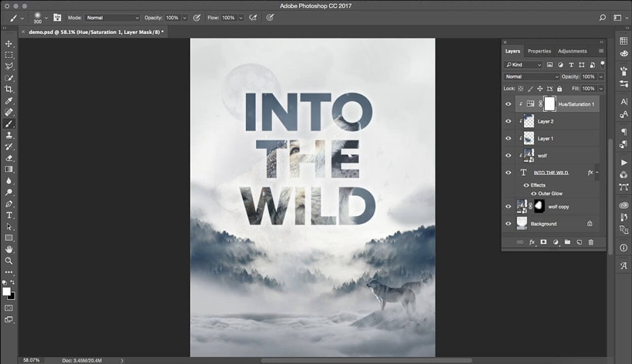Open the Layers panel menu

coord(600,51)
